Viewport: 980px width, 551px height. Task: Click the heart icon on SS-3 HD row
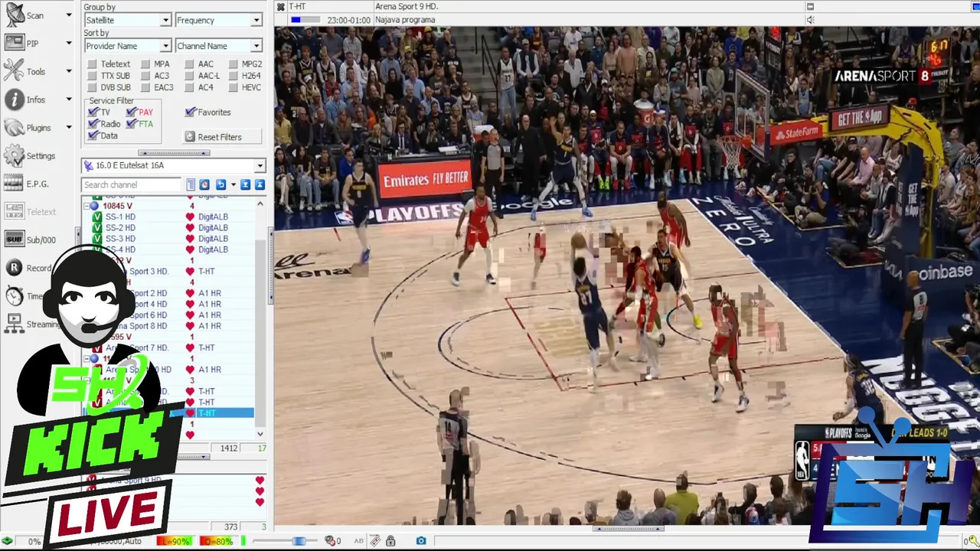190,238
